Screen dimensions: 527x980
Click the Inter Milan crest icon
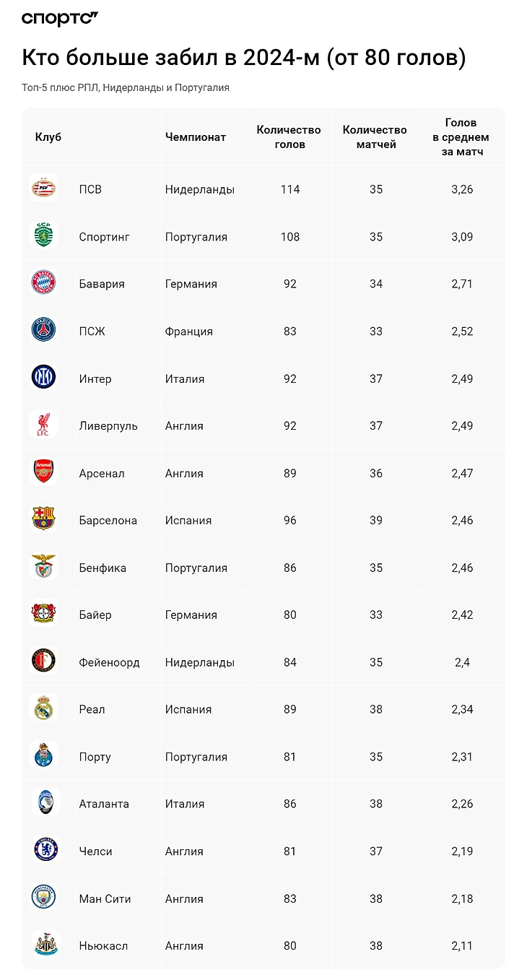pos(43,378)
